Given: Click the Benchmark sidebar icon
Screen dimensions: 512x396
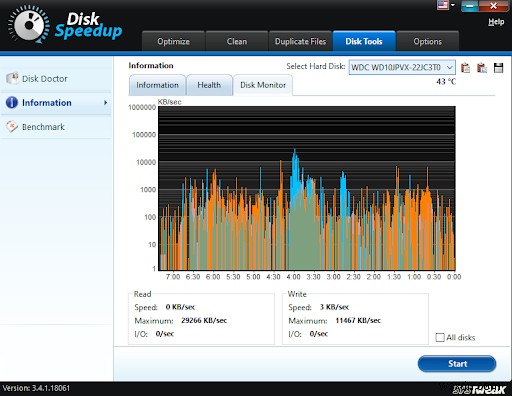Looking at the screenshot, I should [x=12, y=126].
